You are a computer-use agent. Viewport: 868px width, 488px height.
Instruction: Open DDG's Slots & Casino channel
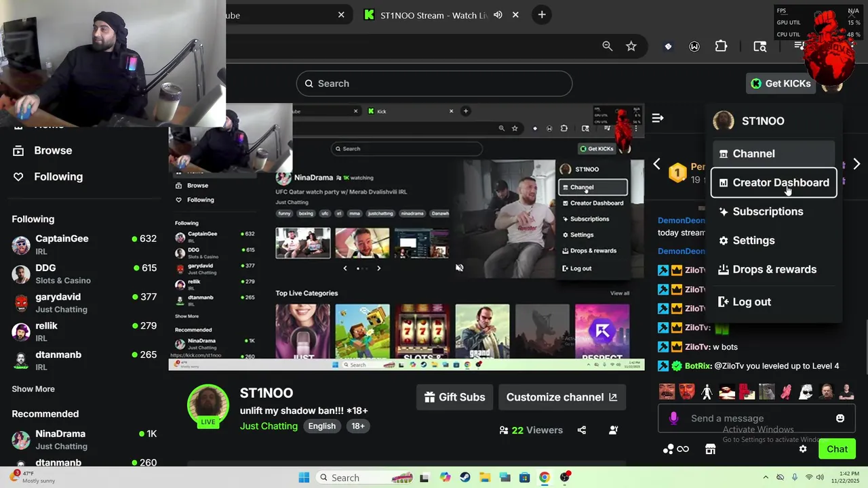[84, 274]
